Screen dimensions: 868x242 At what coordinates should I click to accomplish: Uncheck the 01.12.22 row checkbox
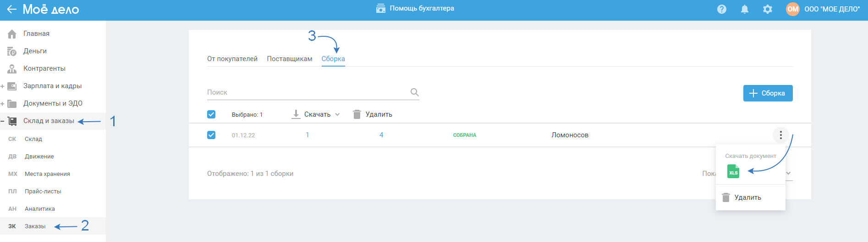(211, 135)
